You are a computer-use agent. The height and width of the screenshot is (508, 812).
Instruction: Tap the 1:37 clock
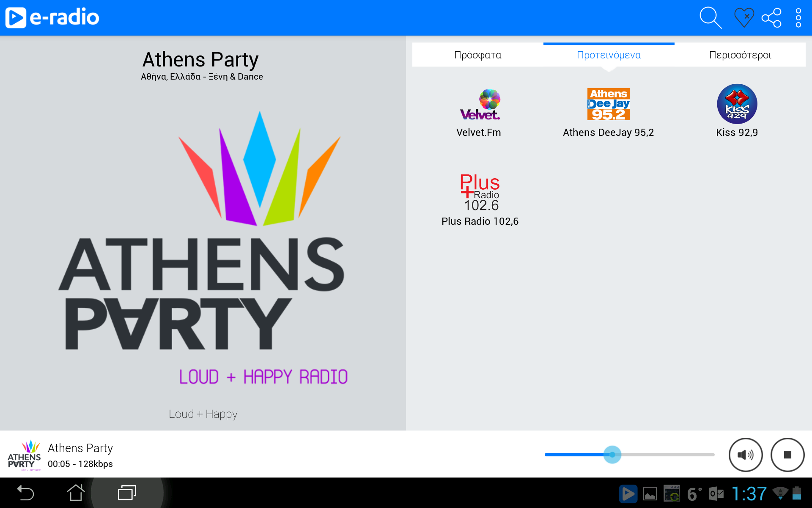(749, 494)
